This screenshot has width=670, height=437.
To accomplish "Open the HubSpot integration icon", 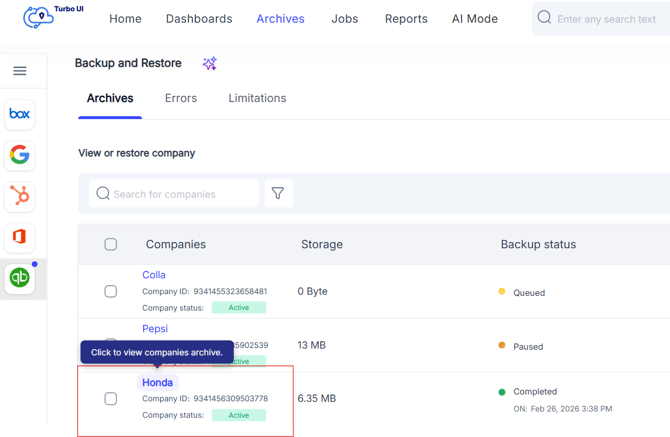I will (x=20, y=196).
